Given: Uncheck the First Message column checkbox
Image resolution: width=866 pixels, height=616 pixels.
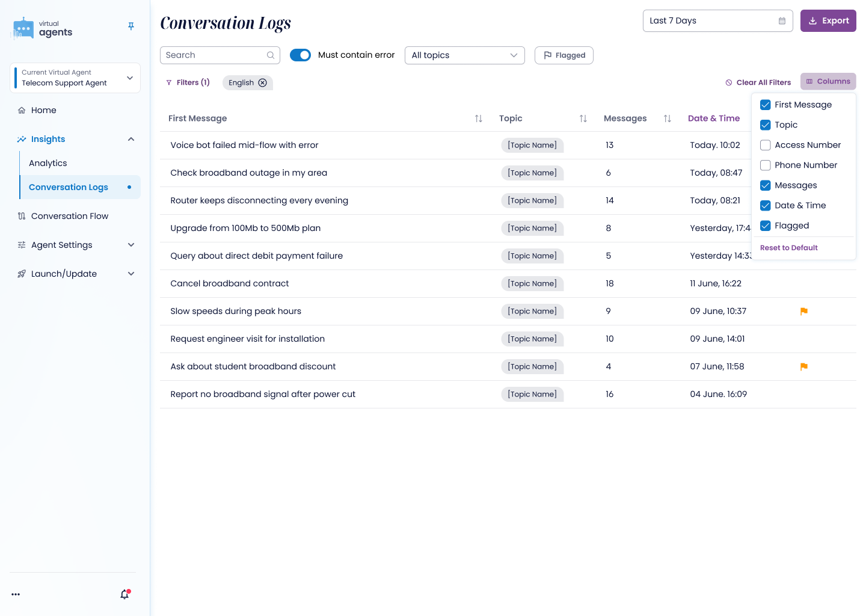Looking at the screenshot, I should point(766,105).
